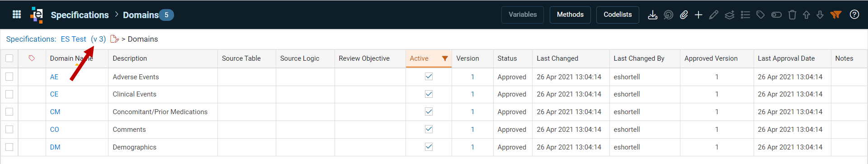Click the paperclip attachments icon

pos(684,15)
